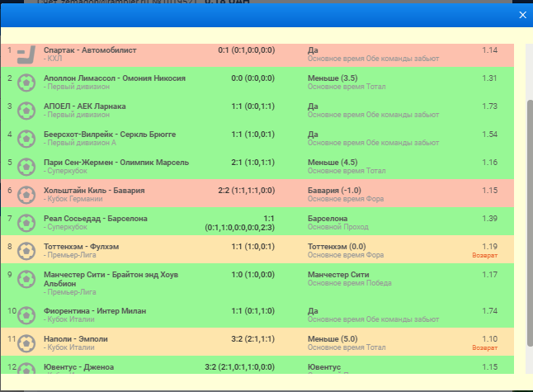
Task: Click odds 1.16 in Пари Сен-Жермен row
Action: [x=490, y=163]
